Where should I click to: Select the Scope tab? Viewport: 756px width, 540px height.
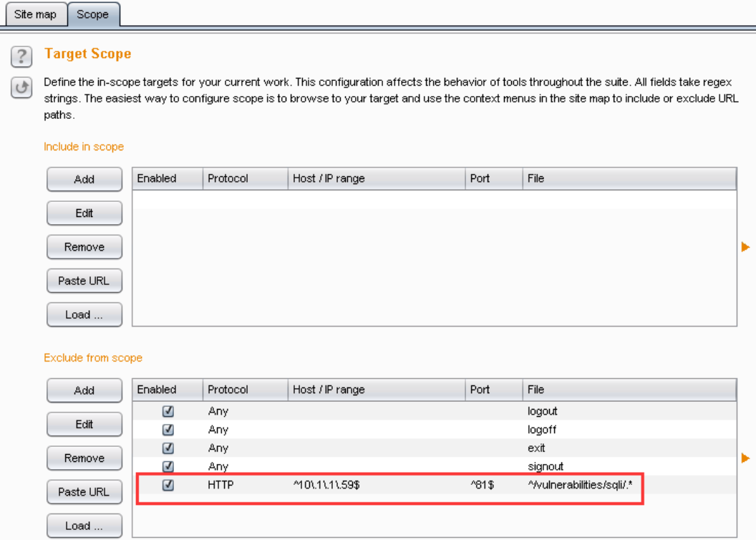[x=92, y=14]
